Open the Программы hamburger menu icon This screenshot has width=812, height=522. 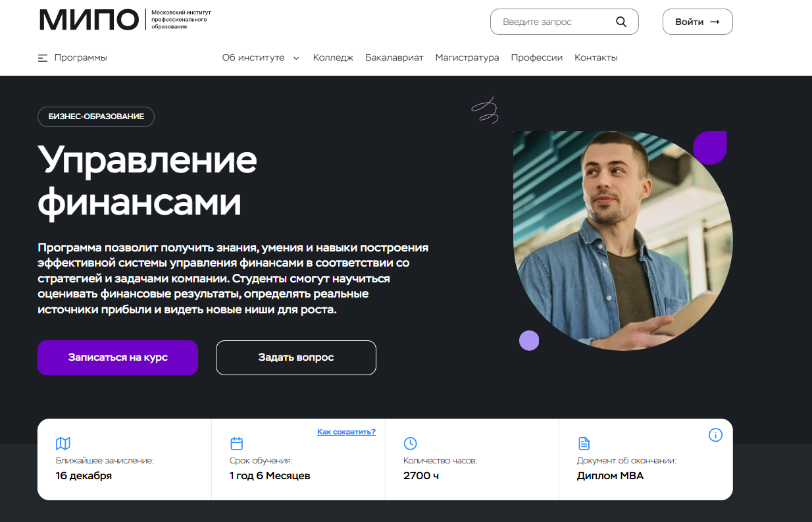pyautogui.click(x=43, y=58)
